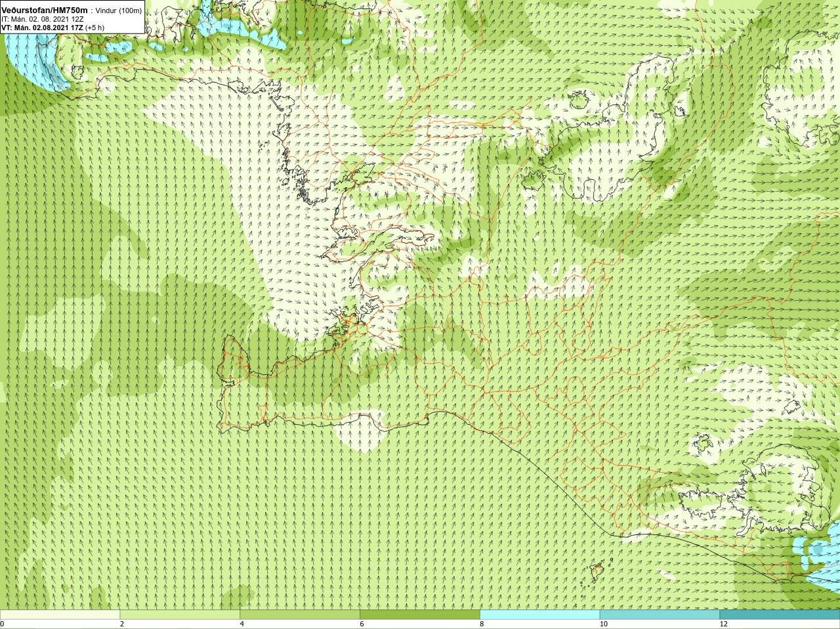
Task: Pick the above-12 dark teal legend segment
Action: pos(780,615)
